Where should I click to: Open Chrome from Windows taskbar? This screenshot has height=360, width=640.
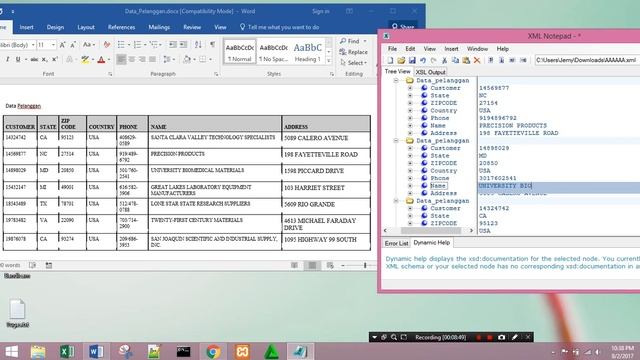pyautogui.click(x=213, y=351)
